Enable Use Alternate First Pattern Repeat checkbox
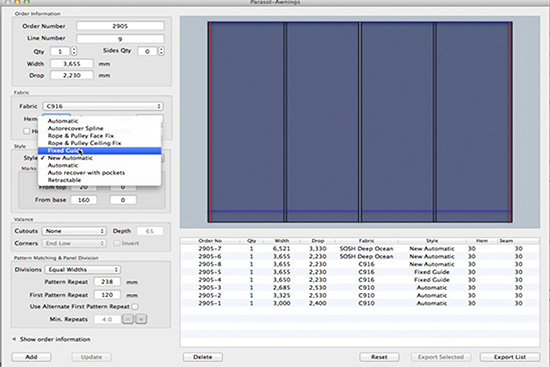Screen dimensions: 550x367 pos(135,307)
